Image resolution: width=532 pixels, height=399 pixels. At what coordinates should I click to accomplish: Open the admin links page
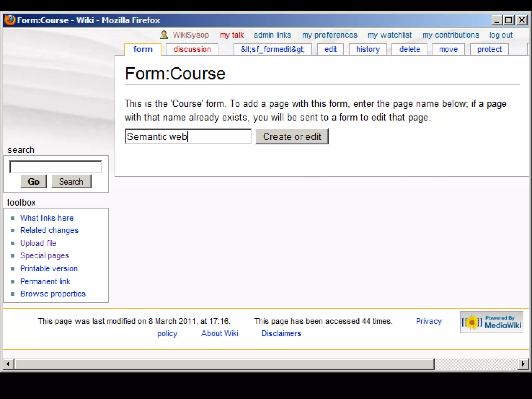pos(272,35)
